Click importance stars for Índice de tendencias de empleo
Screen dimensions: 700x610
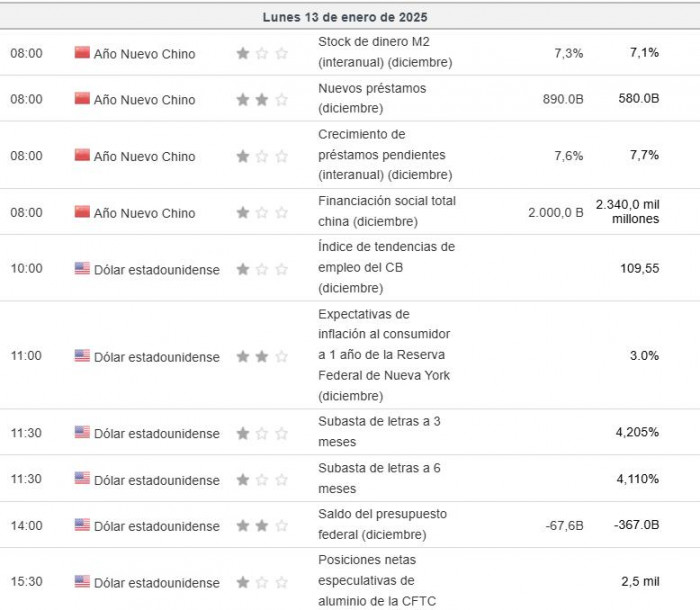pyautogui.click(x=262, y=269)
